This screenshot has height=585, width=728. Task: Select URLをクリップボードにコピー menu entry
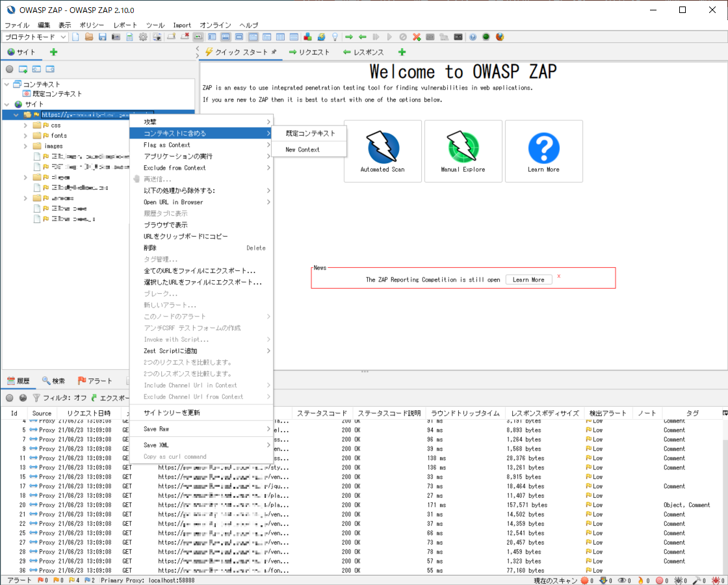coord(201,237)
